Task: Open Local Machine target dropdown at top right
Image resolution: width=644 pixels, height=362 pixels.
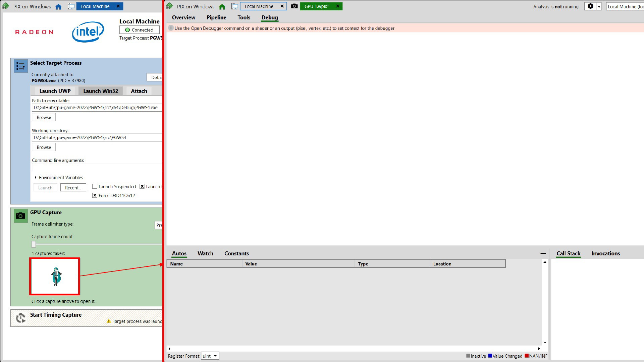Action: [x=625, y=7]
